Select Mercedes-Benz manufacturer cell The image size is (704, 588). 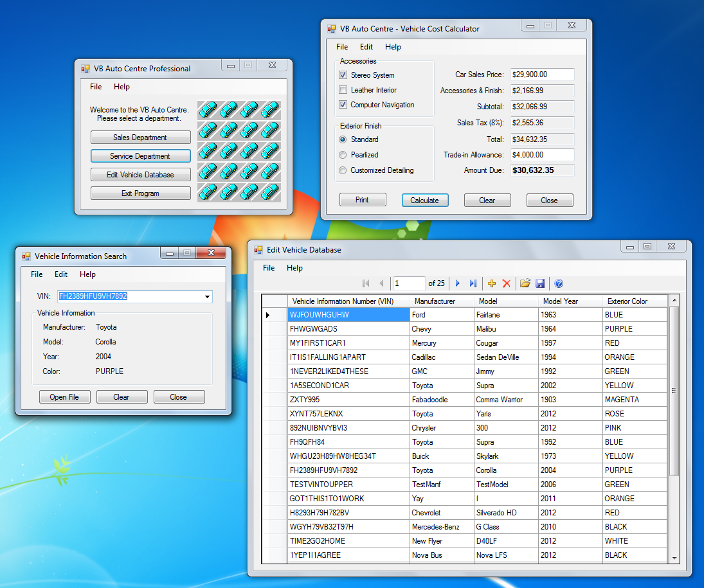442,527
